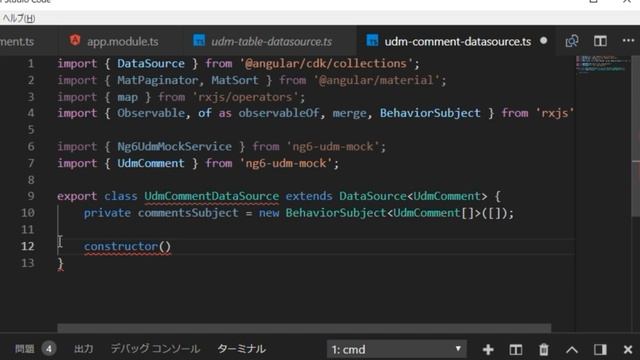The width and height of the screenshot is (640, 360).
Task: Select the udm-comment-datasource.ts tab
Action: coord(457,41)
